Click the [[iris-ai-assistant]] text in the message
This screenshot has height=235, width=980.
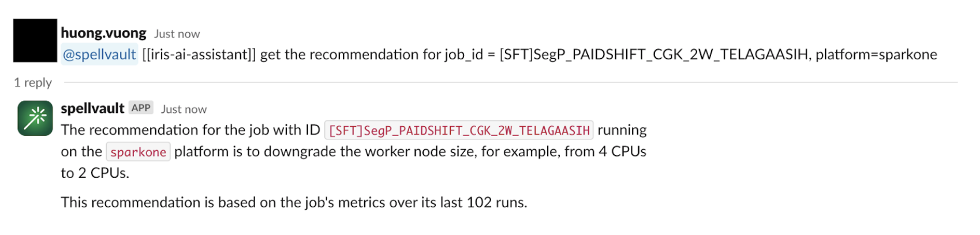(199, 55)
